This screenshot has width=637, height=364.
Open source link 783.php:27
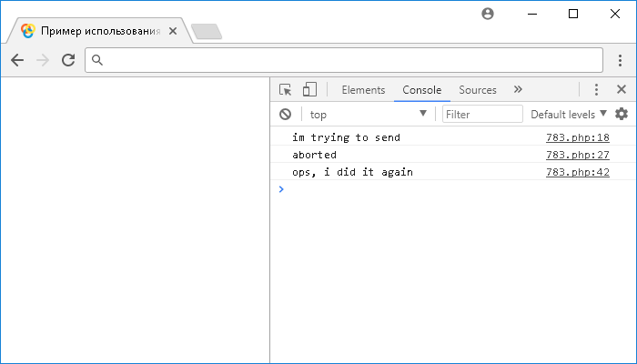point(577,155)
